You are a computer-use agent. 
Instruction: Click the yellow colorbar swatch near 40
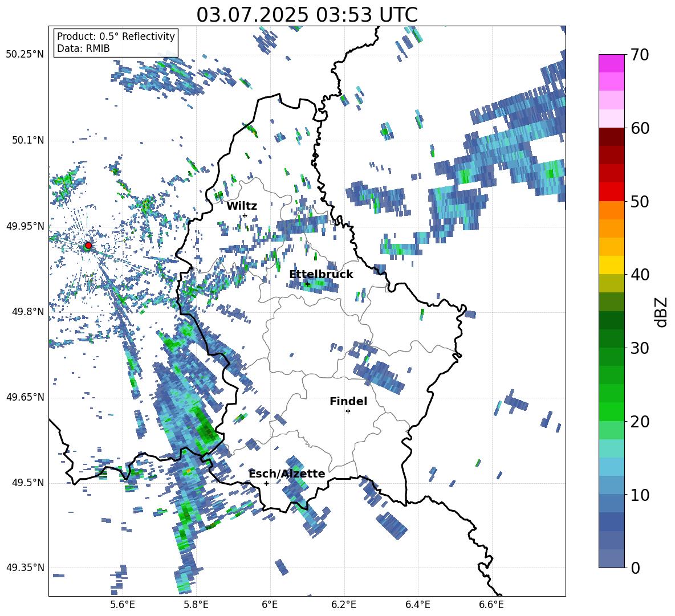coord(611,265)
